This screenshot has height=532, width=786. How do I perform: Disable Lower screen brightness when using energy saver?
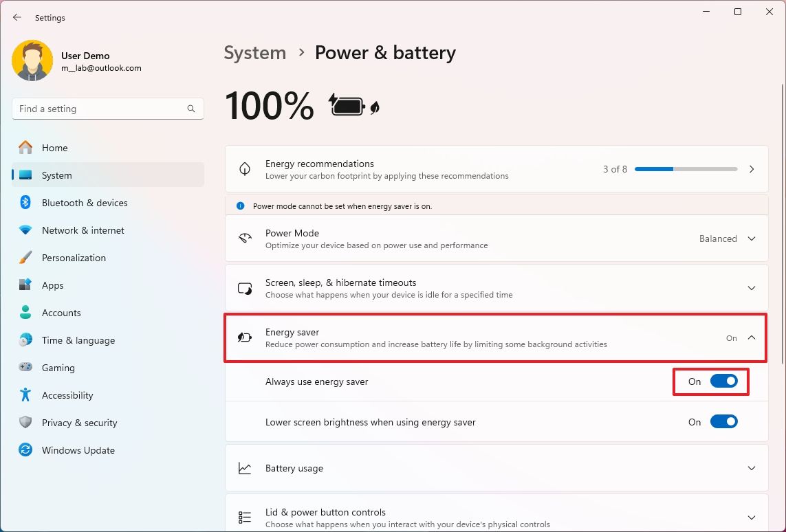pos(723,421)
